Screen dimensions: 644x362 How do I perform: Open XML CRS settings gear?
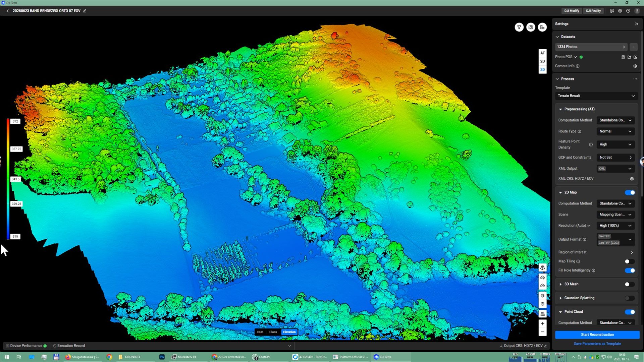tap(632, 179)
